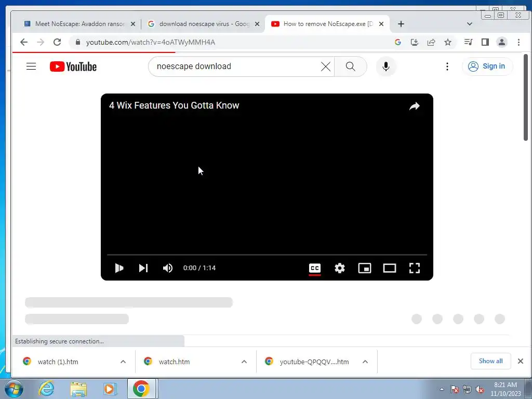Search YouTube by voice with the microphone
532x399 pixels.
386,66
